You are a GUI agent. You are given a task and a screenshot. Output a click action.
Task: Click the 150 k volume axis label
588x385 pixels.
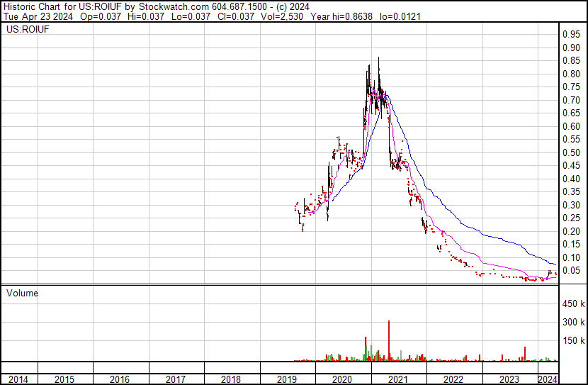573,340
